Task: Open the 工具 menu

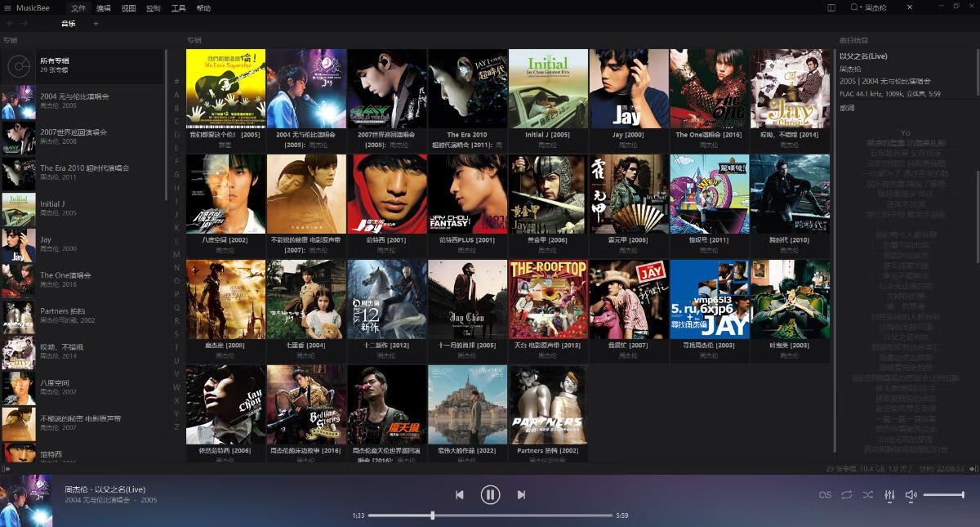Action: pos(178,8)
